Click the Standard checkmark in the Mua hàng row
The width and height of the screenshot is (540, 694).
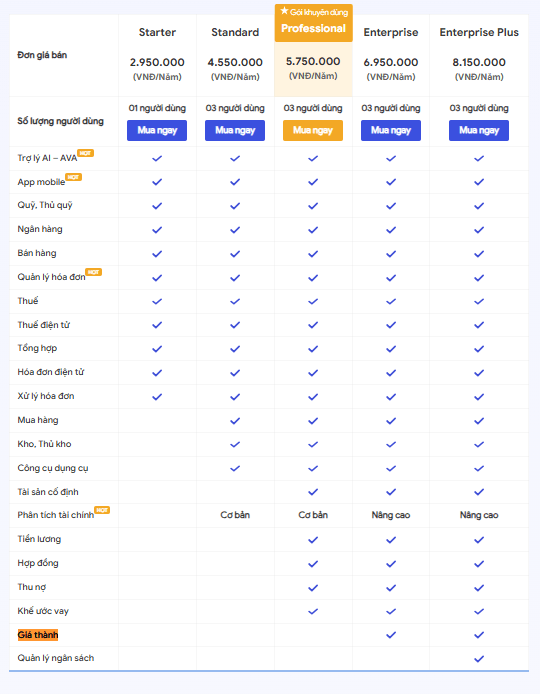click(235, 420)
